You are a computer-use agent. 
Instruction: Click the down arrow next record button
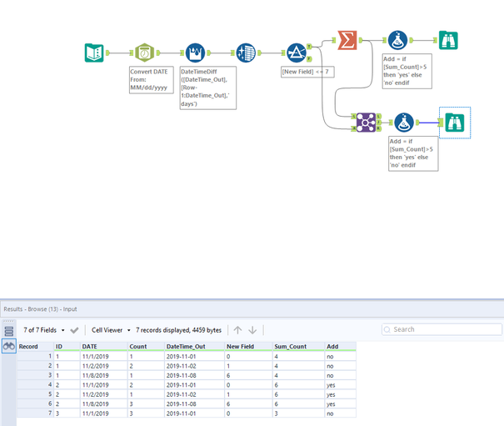[253, 329]
